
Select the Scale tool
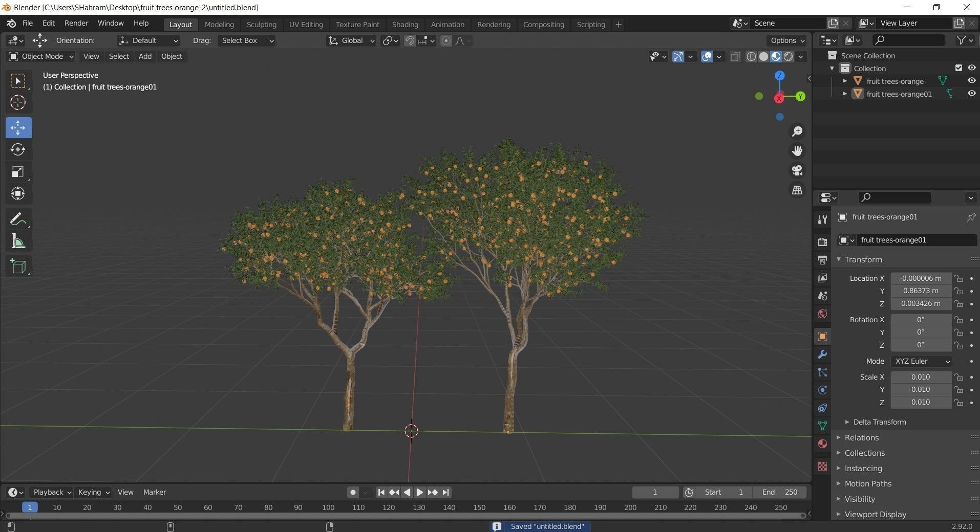pos(18,171)
